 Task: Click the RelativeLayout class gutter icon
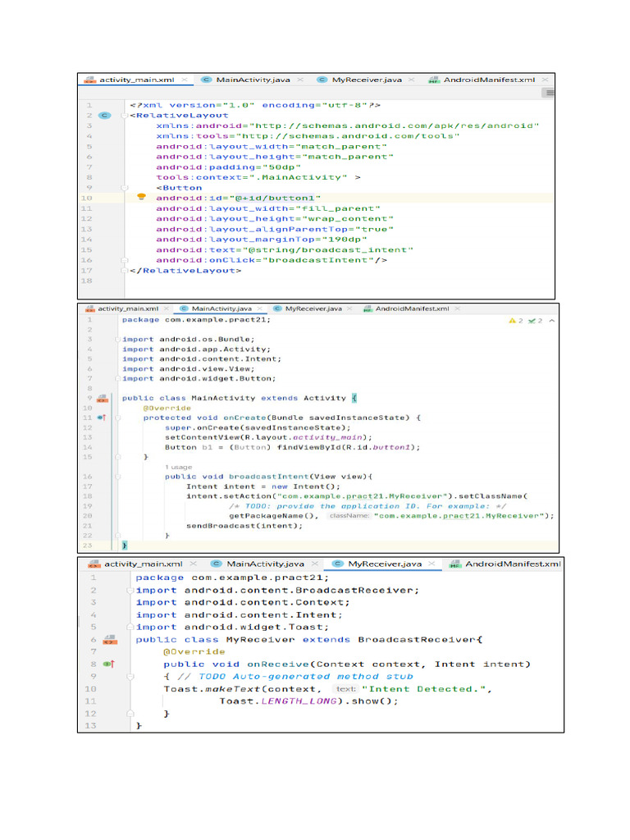coord(103,116)
